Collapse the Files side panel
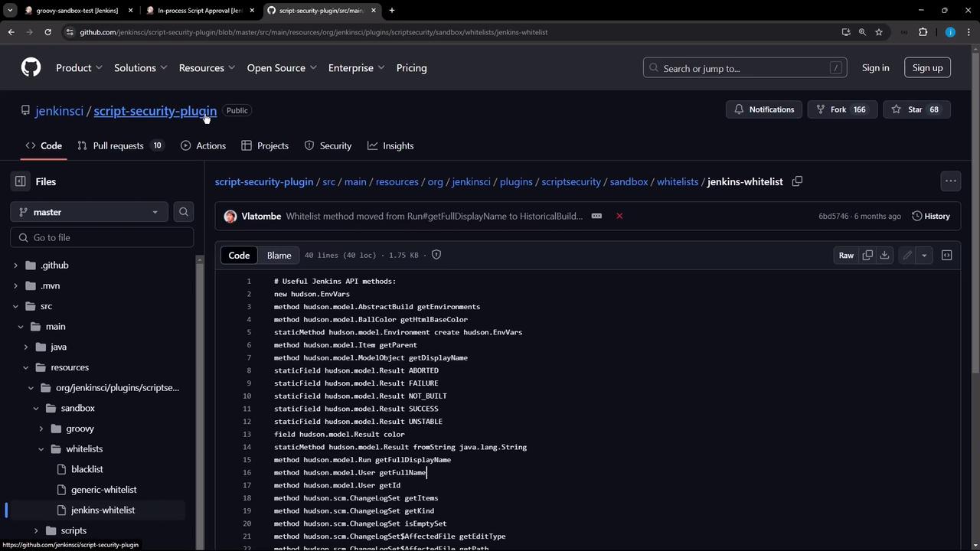 coord(21,181)
